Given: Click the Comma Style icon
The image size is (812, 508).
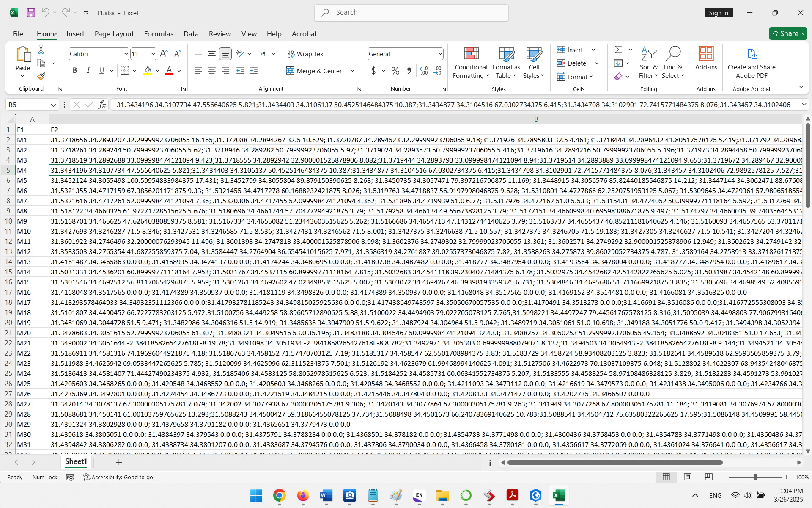Looking at the screenshot, I should click(409, 71).
